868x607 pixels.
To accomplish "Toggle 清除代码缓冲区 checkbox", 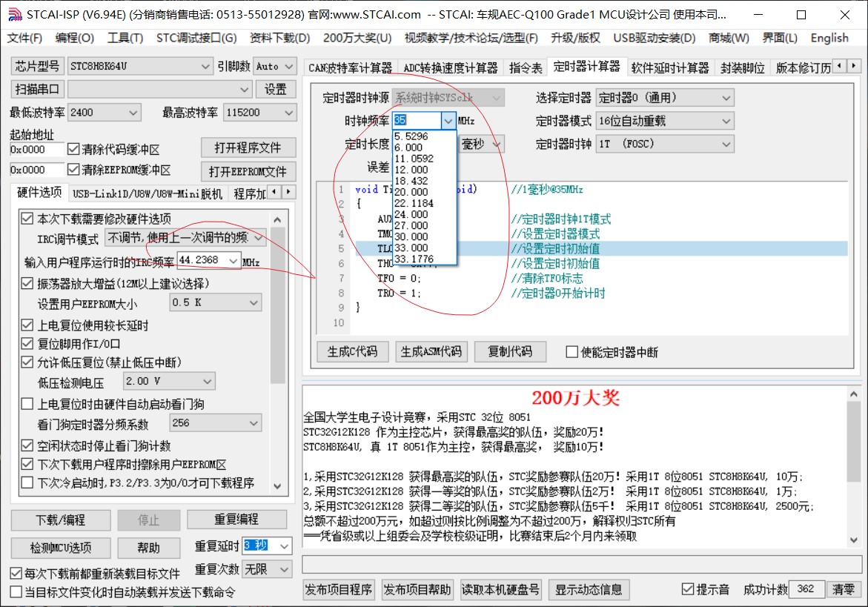I will [x=73, y=149].
